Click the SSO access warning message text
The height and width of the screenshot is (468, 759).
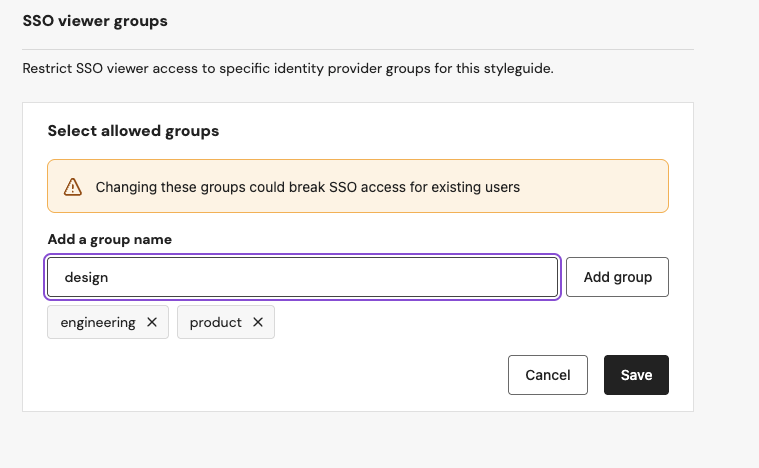[x=307, y=187]
